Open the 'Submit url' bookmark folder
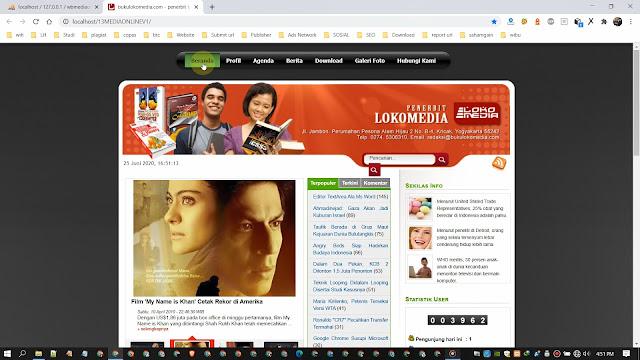This screenshot has width=640, height=360. click(x=218, y=35)
